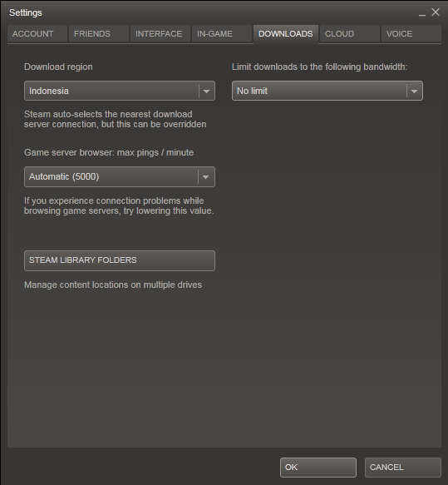Switch to the Account tab

pyautogui.click(x=37, y=34)
